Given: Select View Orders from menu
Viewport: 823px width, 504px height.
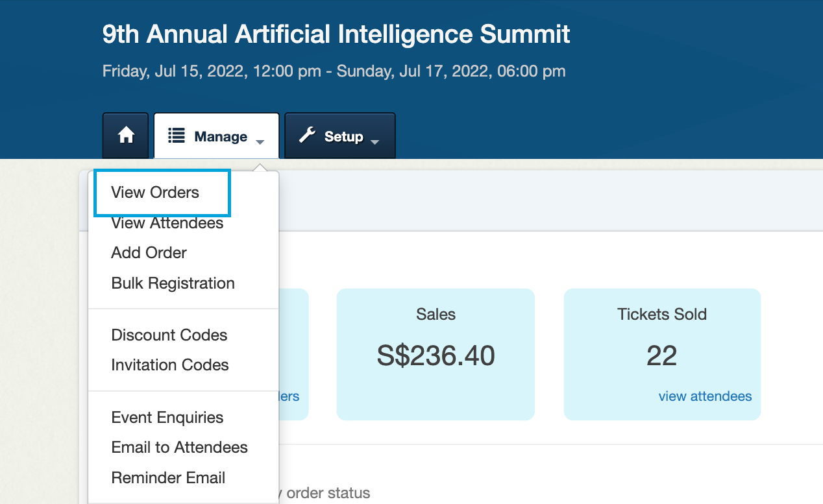Looking at the screenshot, I should click(155, 193).
